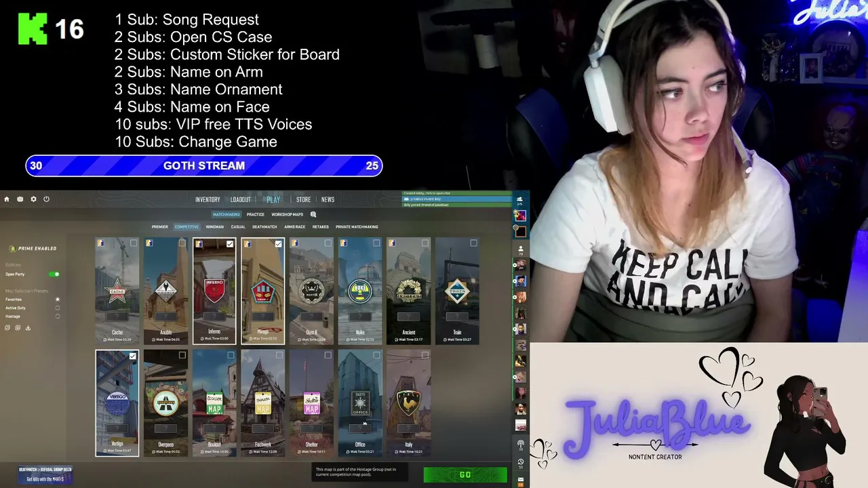868x488 pixels.
Task: Click the first friend avatar below the friends count
Action: (x=520, y=264)
